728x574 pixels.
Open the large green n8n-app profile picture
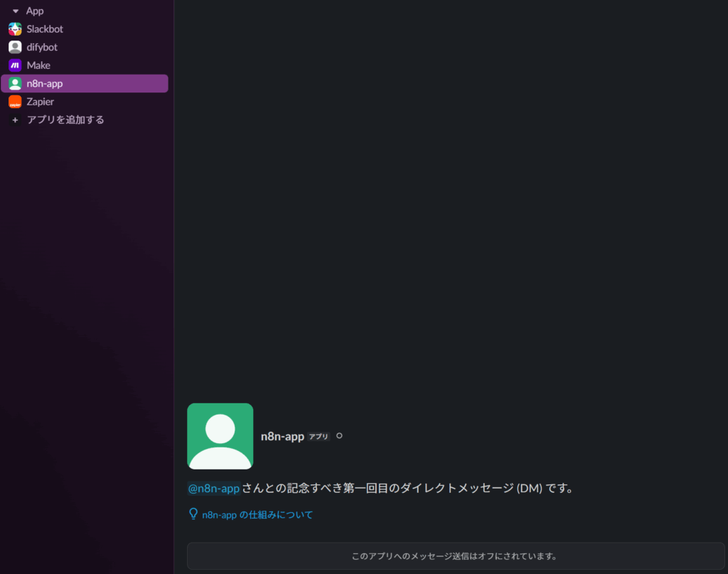tap(220, 436)
